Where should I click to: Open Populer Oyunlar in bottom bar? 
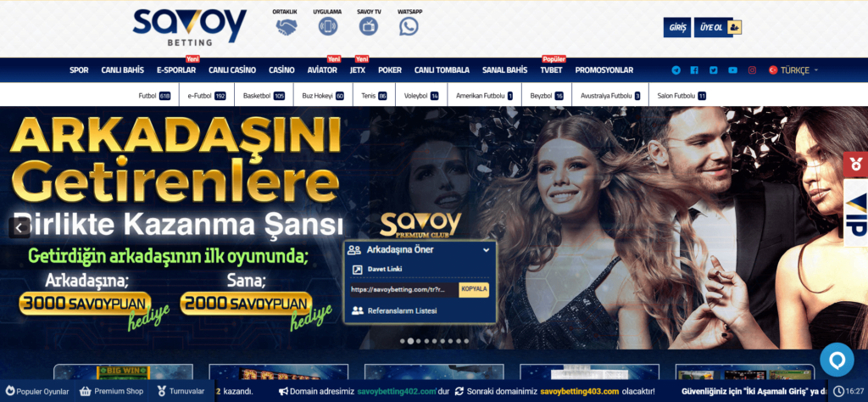coord(37,392)
